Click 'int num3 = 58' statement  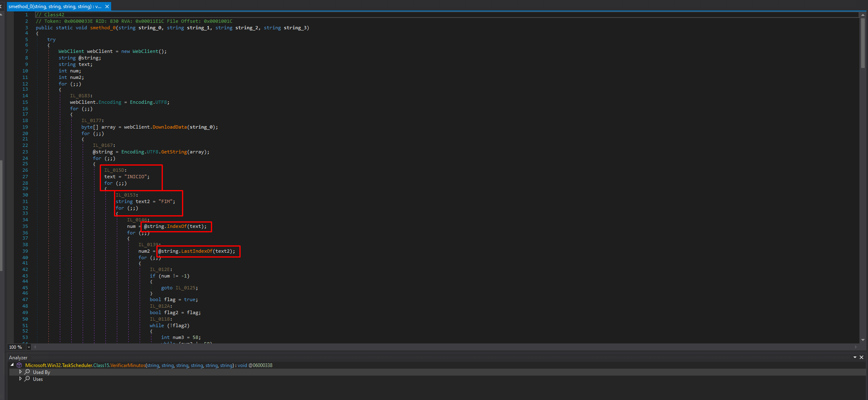point(181,337)
